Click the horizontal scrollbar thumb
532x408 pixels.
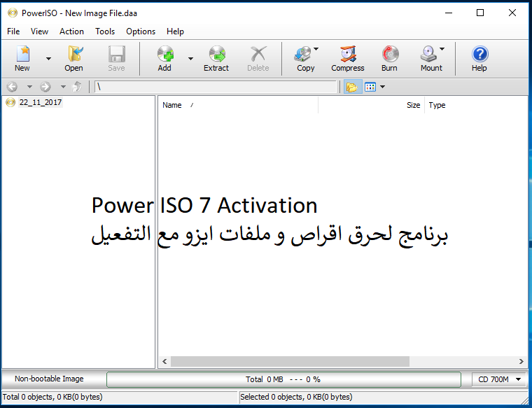pyautogui.click(x=290, y=362)
